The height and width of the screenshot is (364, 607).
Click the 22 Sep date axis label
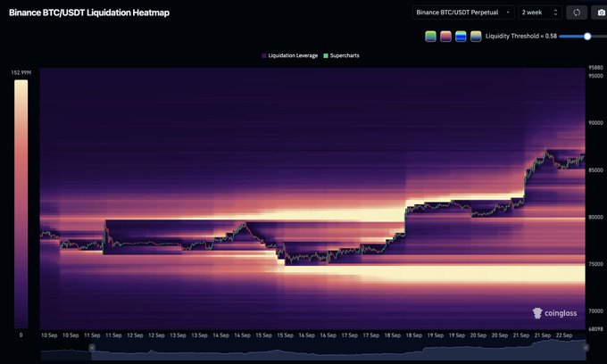563,335
